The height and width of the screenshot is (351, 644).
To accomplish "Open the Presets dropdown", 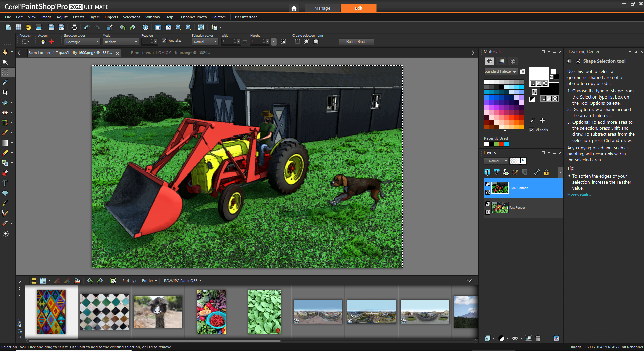I will 26,42.
